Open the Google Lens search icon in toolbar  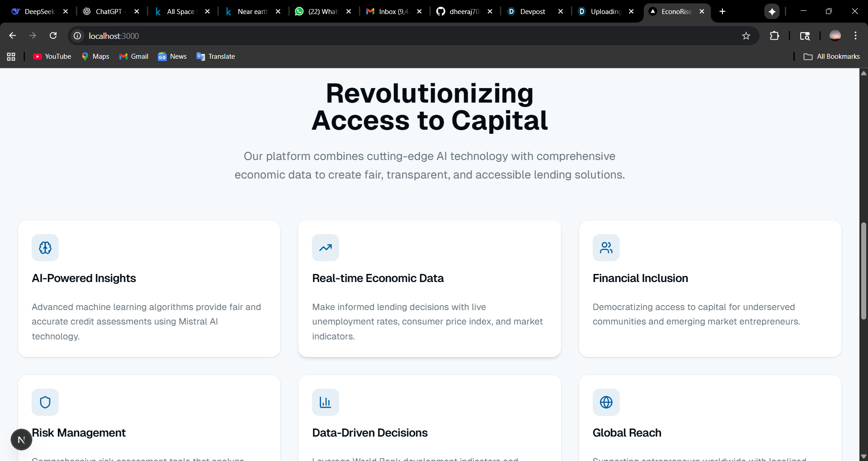click(805, 36)
